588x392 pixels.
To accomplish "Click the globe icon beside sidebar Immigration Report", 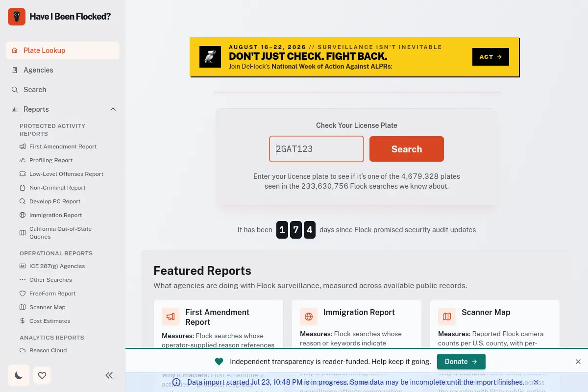I will (23, 215).
